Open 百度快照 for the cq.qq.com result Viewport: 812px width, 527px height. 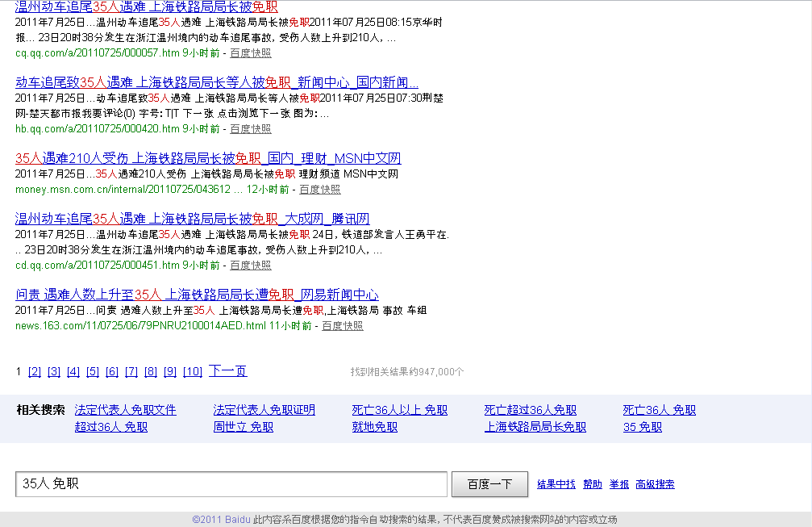(251, 52)
